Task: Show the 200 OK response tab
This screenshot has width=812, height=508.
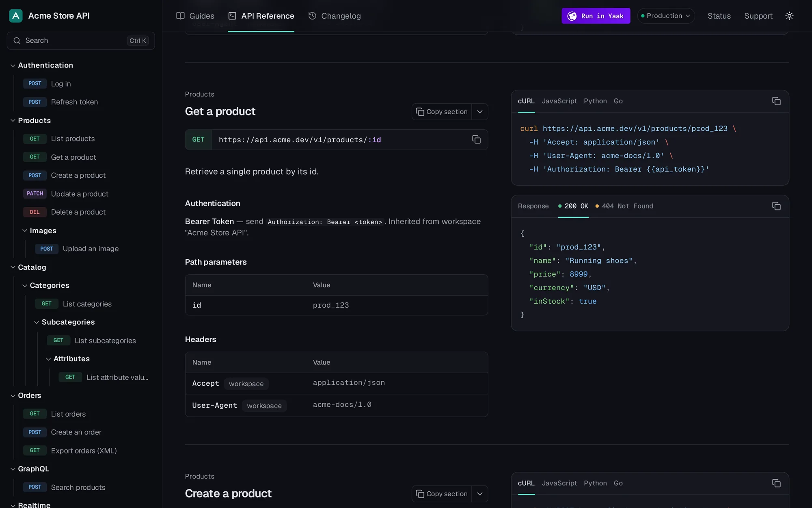Action: pos(573,206)
